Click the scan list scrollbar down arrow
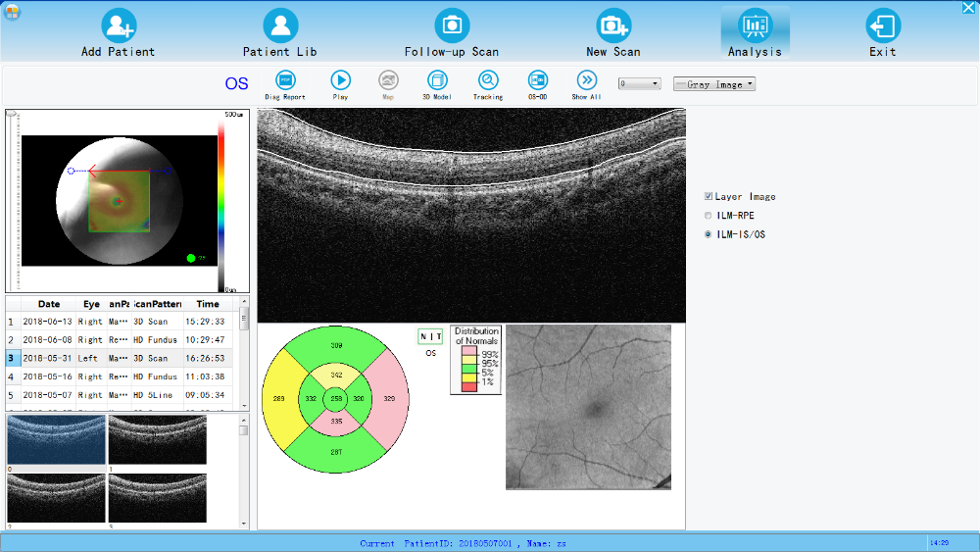980x552 pixels. [x=244, y=406]
